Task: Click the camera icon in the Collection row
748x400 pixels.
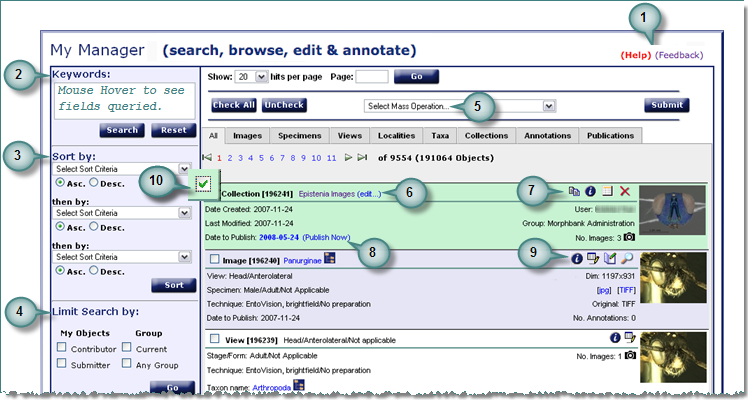Action: [631, 237]
